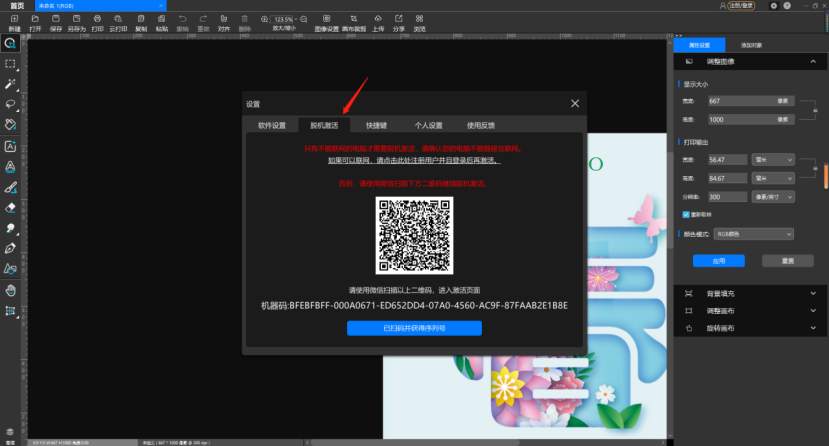Screen dimensions: 829x446
Task: Click the horizontal canvas scrollbar
Action: tap(415, 443)
